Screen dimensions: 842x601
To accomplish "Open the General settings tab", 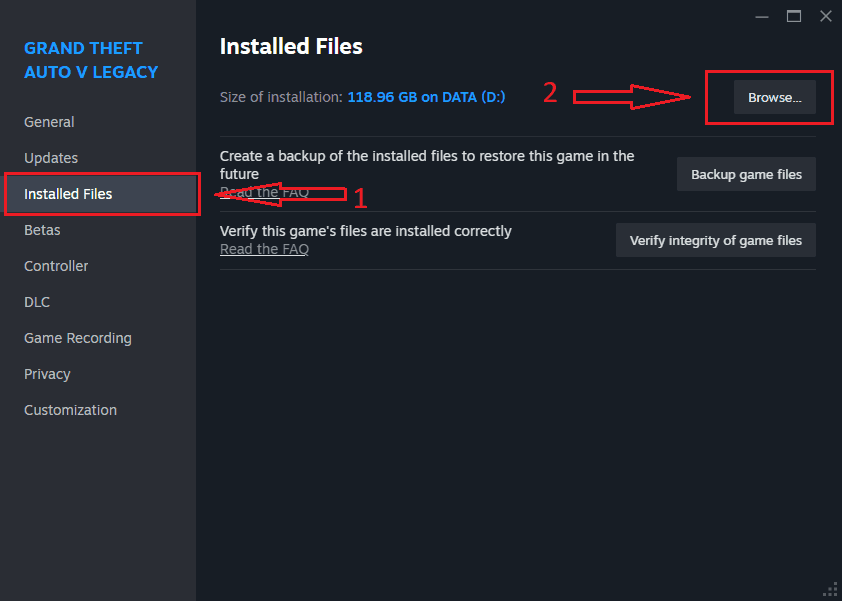I will (49, 122).
